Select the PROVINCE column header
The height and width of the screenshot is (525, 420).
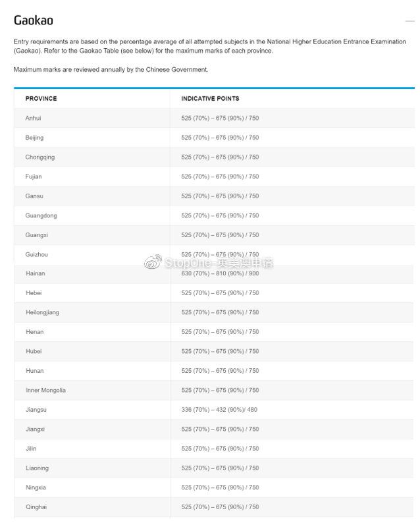click(x=41, y=98)
